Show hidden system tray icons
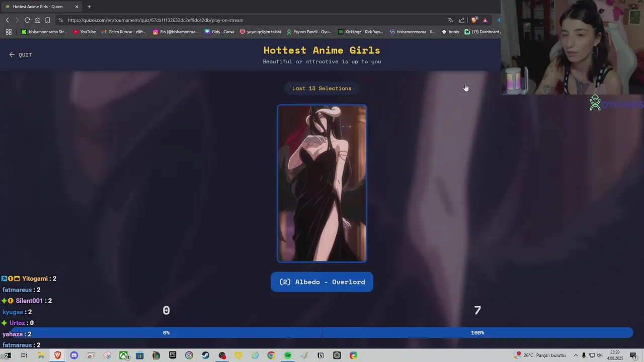This screenshot has width=644, height=362. point(576,355)
